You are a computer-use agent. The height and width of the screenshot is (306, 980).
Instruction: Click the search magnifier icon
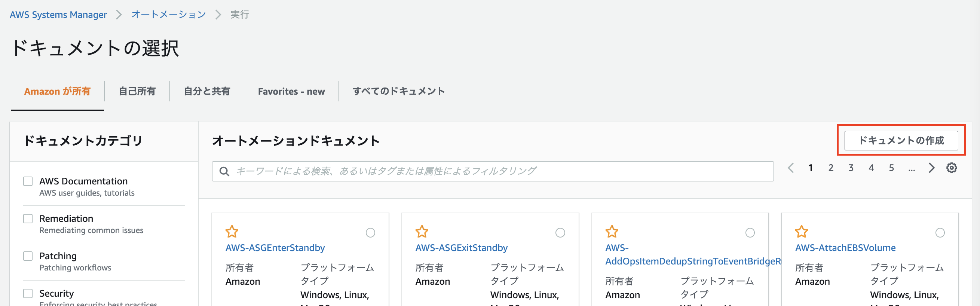coord(224,171)
